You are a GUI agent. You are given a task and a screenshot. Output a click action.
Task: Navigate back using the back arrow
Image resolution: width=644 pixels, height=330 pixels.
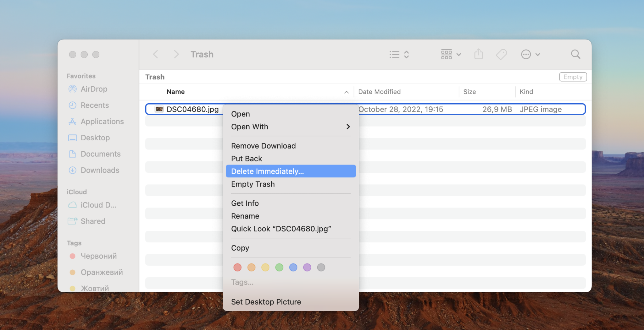pyautogui.click(x=155, y=54)
